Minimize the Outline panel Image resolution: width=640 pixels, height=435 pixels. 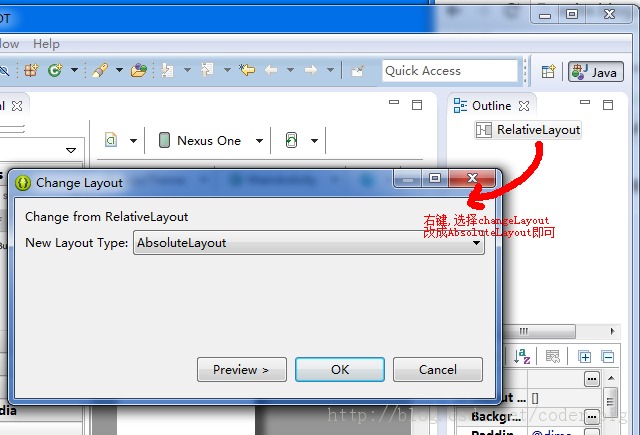click(x=585, y=102)
